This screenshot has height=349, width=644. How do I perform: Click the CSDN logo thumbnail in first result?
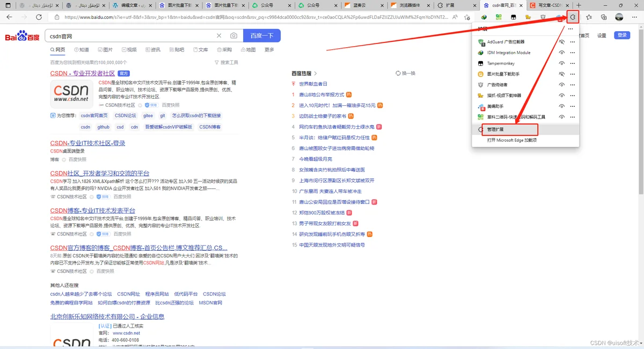[71, 93]
